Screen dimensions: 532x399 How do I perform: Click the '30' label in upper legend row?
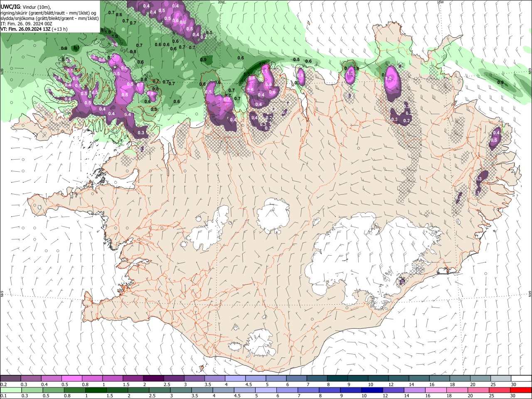click(514, 384)
